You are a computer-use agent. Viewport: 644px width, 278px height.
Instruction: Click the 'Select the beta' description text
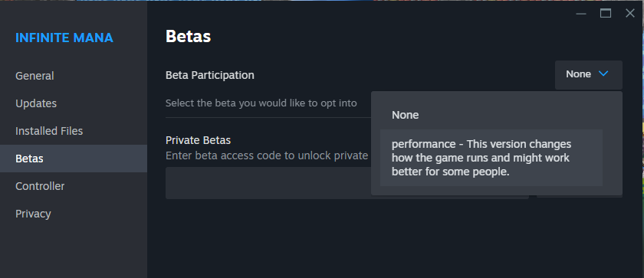click(261, 103)
